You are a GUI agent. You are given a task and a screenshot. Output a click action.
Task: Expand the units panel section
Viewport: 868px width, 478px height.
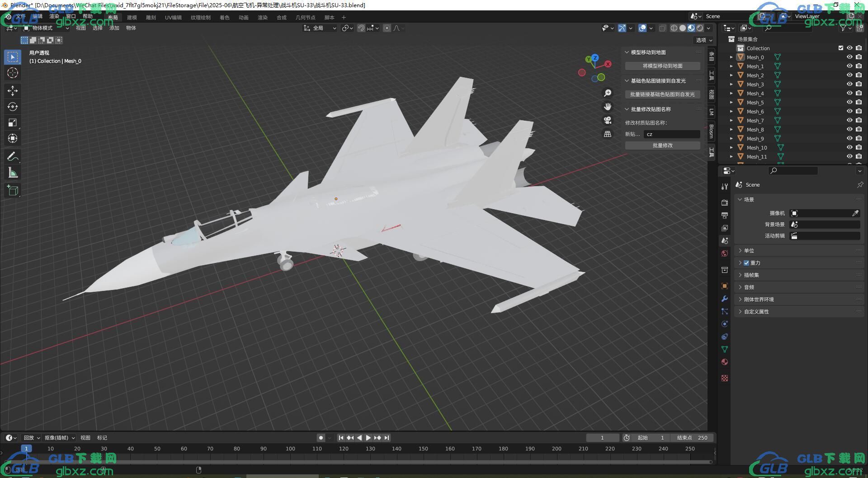(x=749, y=251)
